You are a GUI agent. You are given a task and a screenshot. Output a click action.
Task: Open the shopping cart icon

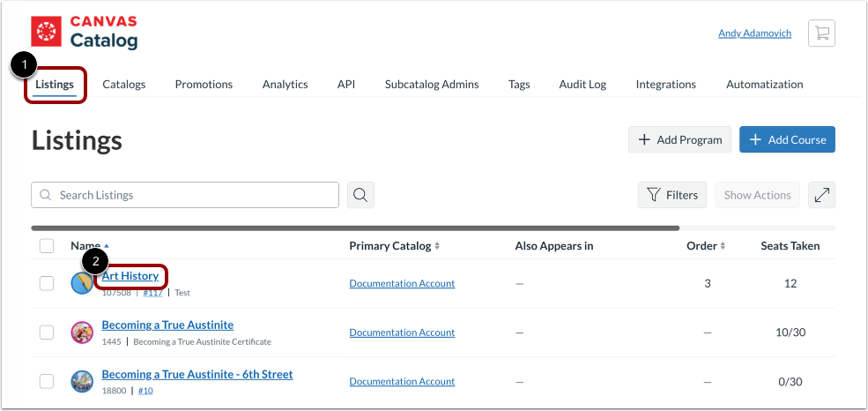pyautogui.click(x=821, y=34)
